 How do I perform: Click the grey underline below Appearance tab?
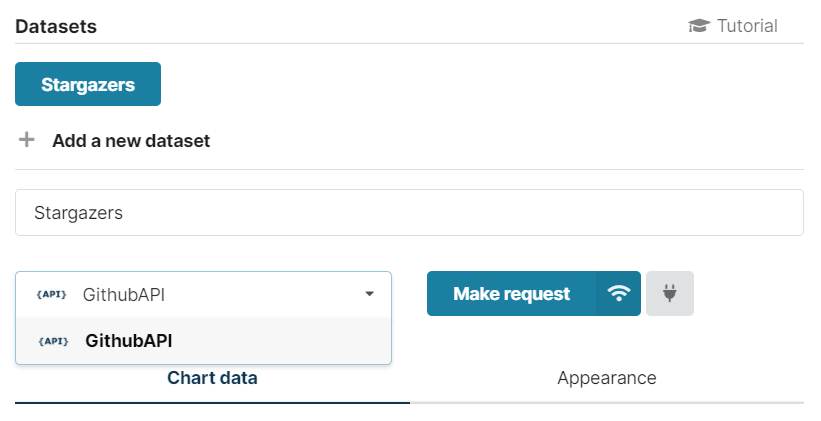point(607,402)
